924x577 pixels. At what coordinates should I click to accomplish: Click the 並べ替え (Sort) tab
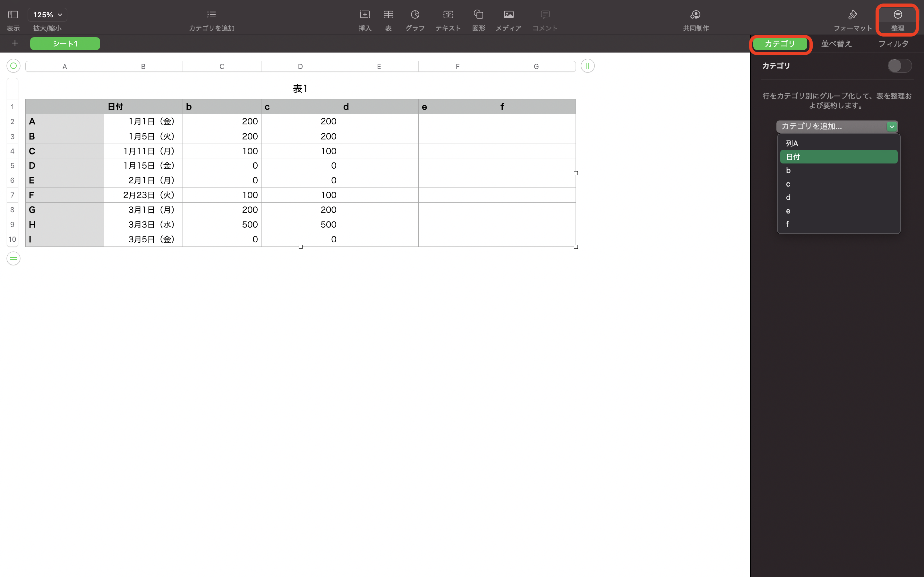click(x=837, y=43)
